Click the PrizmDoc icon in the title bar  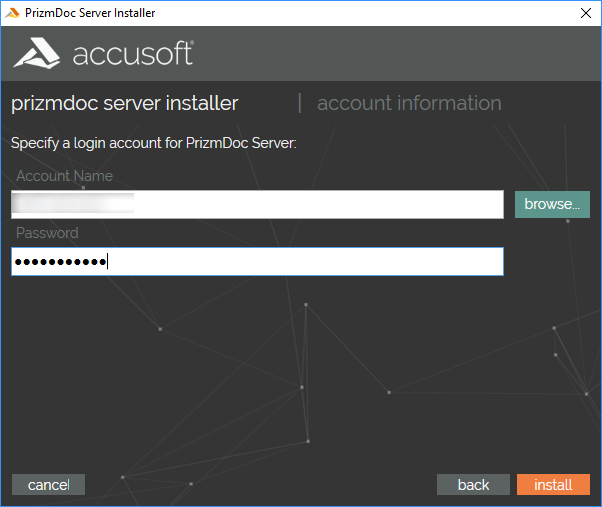pyautogui.click(x=12, y=13)
